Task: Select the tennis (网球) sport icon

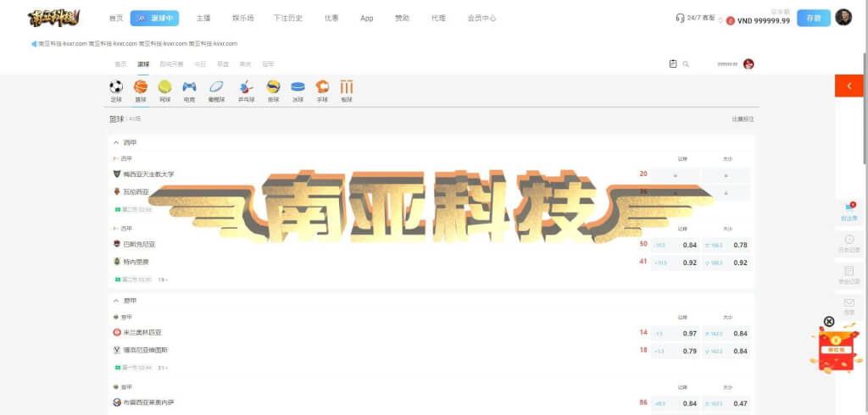Action: coord(165,87)
